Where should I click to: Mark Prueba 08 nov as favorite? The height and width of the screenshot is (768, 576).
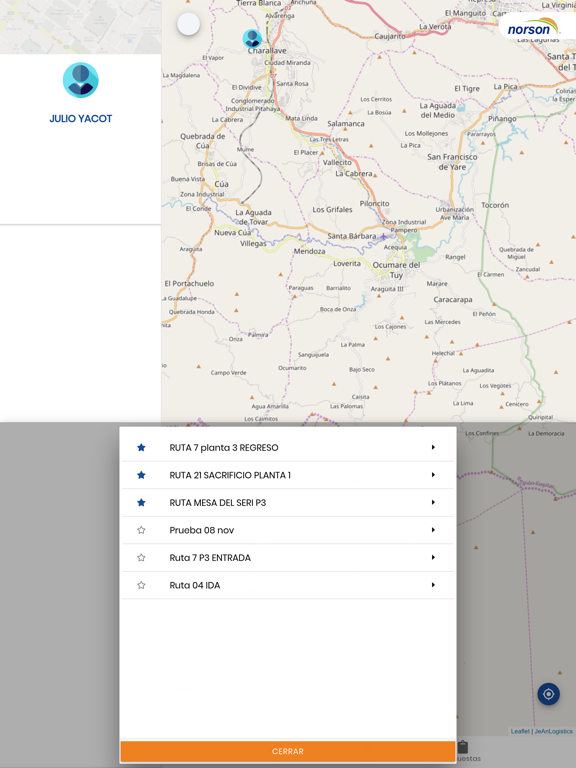[x=141, y=530]
